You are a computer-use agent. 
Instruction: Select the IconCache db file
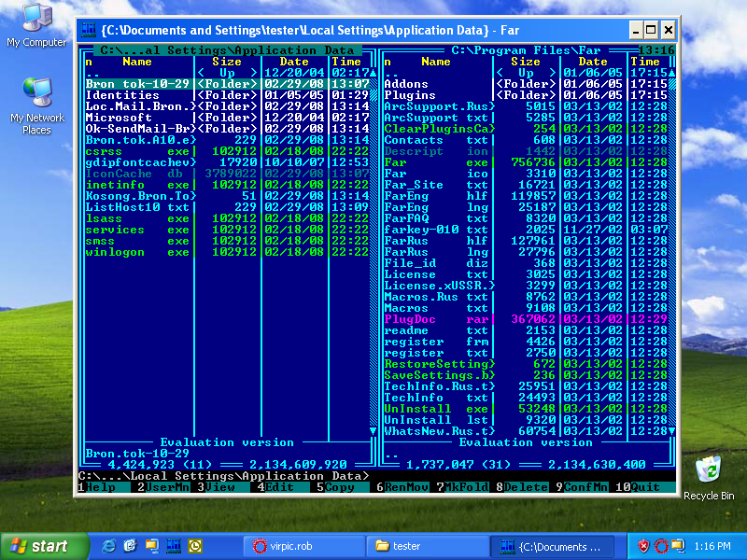click(x=227, y=174)
